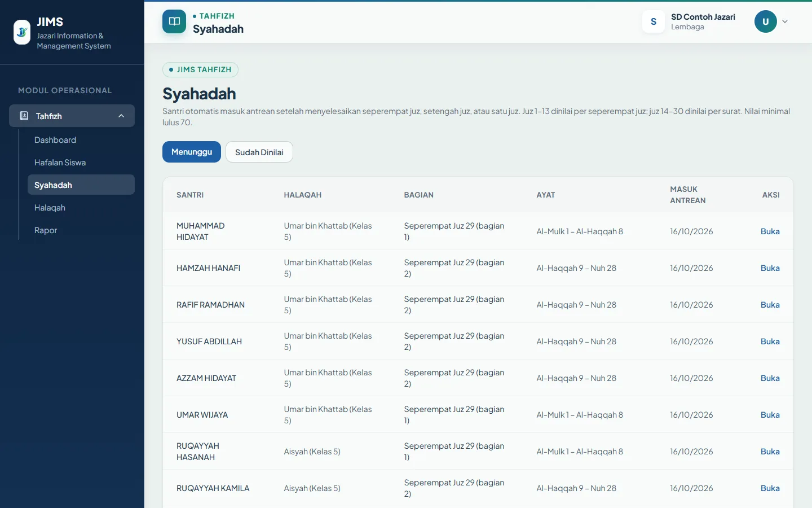Click the name HAMZAH HANAFI

point(209,268)
